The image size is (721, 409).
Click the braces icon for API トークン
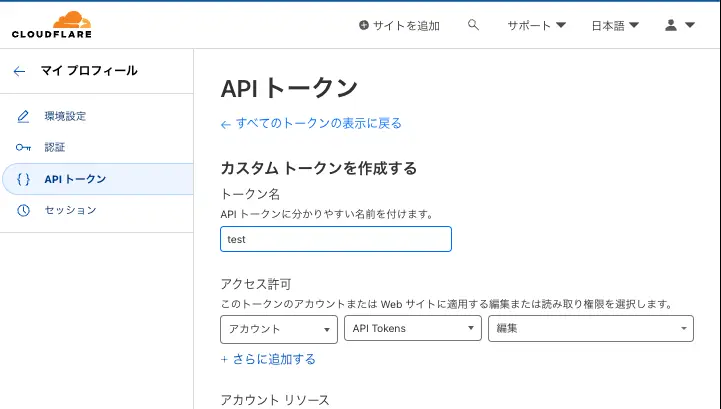[23, 179]
